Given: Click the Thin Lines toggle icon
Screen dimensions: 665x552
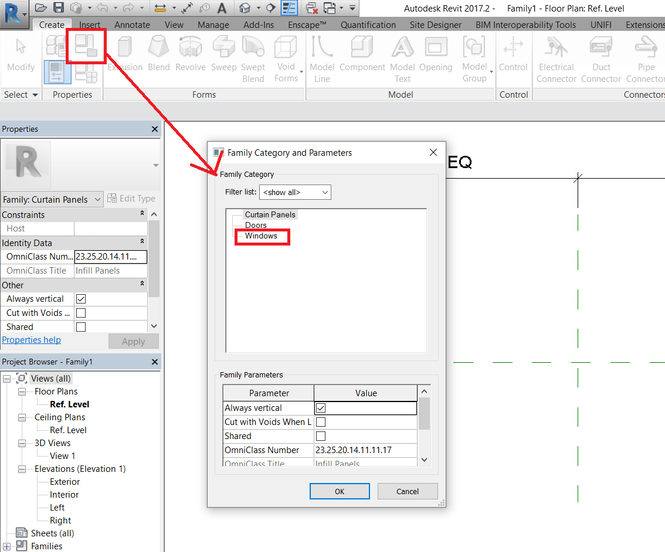Looking at the screenshot, I should (290, 8).
